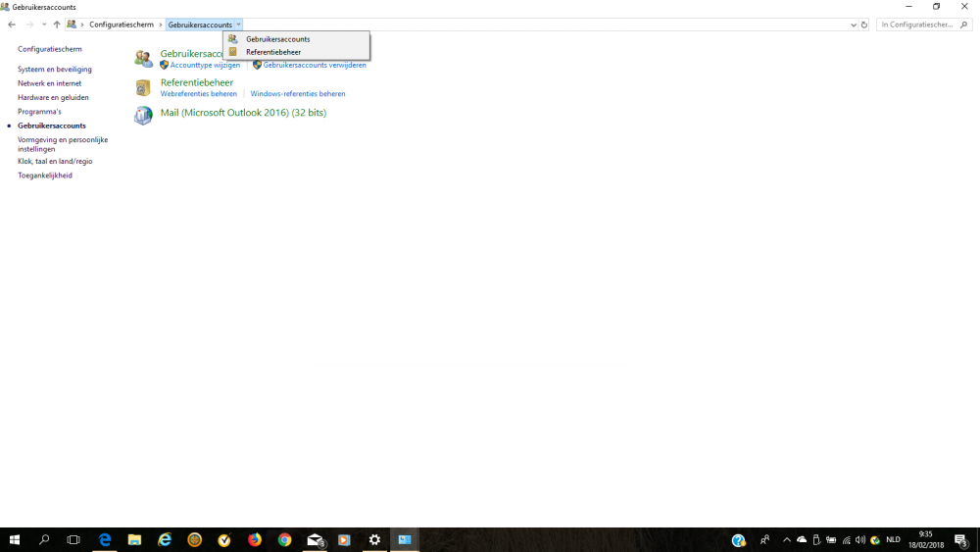Open the media player app on taskbar

[344, 539]
